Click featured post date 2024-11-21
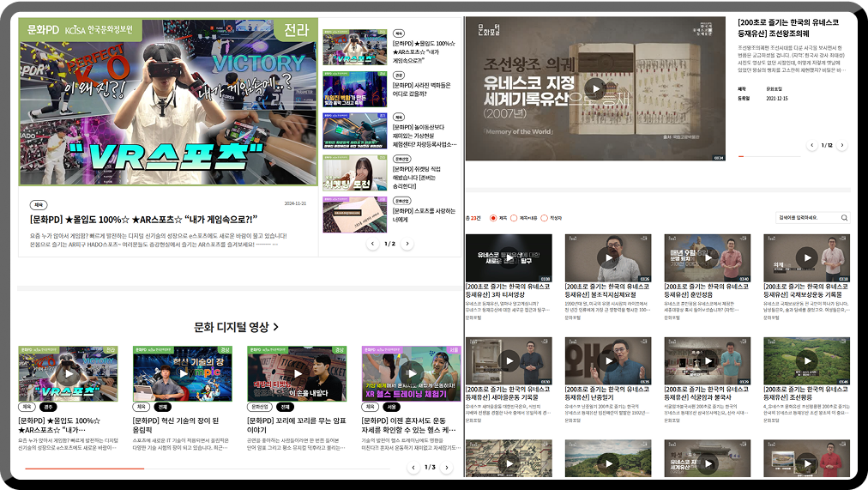The image size is (868, 490). (x=295, y=203)
